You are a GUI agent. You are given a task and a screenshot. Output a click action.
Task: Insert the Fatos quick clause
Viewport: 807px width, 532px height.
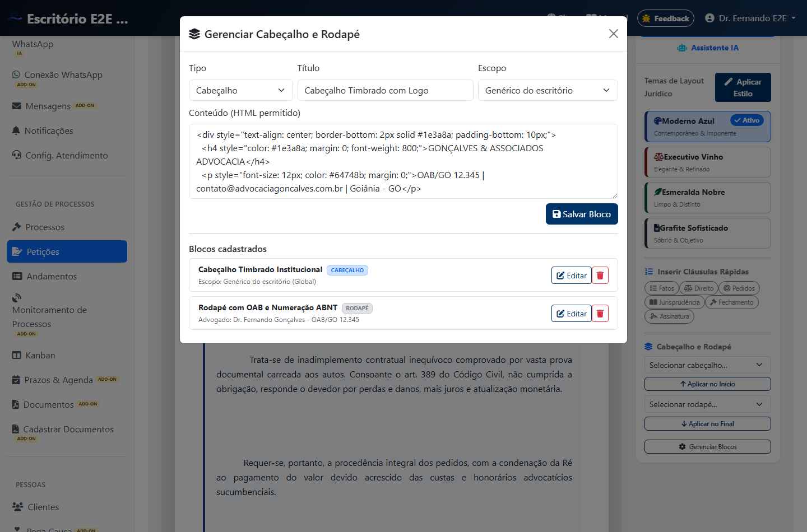661,288
